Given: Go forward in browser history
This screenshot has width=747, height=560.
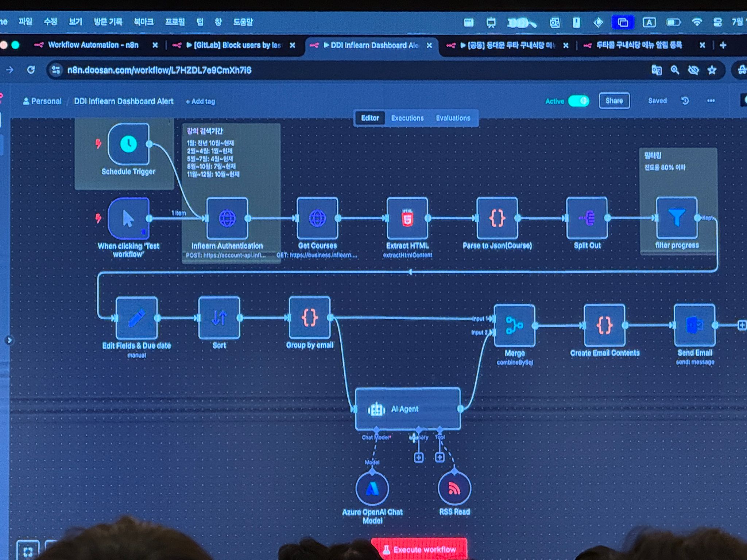Looking at the screenshot, I should [x=10, y=70].
